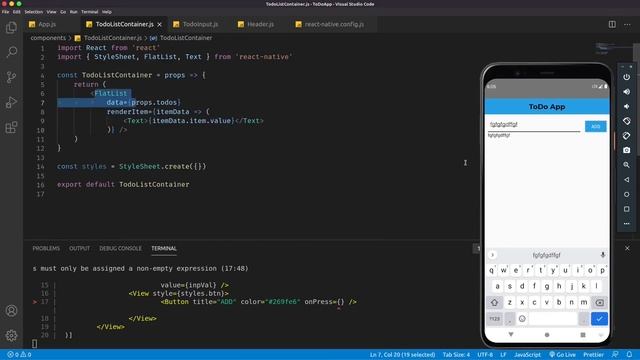Tap the backspace key on phone keyboard
The image size is (640, 360).
(600, 302)
